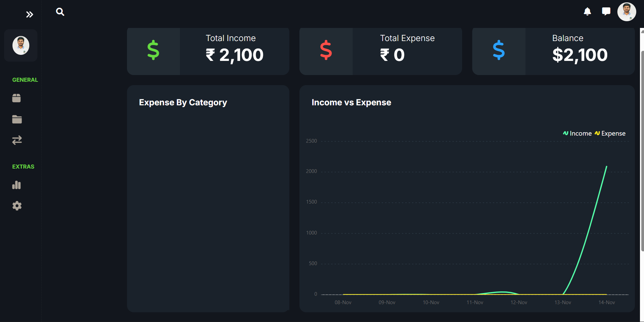
Task: Collapse the GENERAL section header
Action: click(25, 80)
